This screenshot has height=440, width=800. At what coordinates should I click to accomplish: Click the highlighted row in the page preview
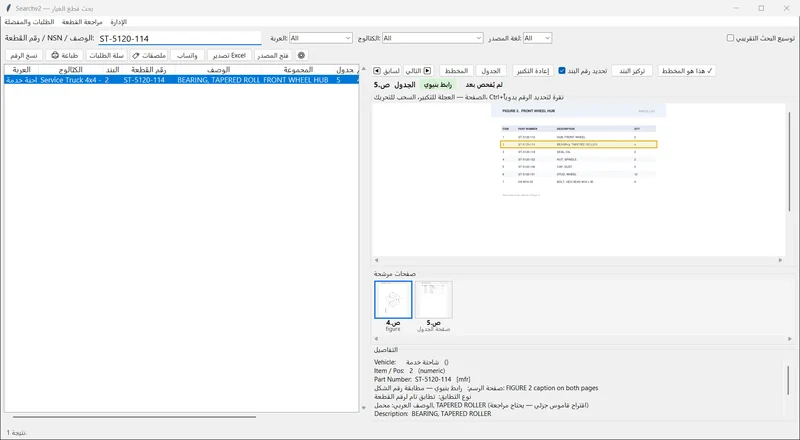pyautogui.click(x=579, y=144)
